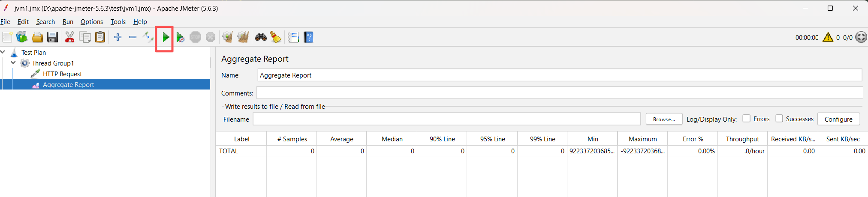Click the Min column header
The image size is (868, 197).
(593, 139)
